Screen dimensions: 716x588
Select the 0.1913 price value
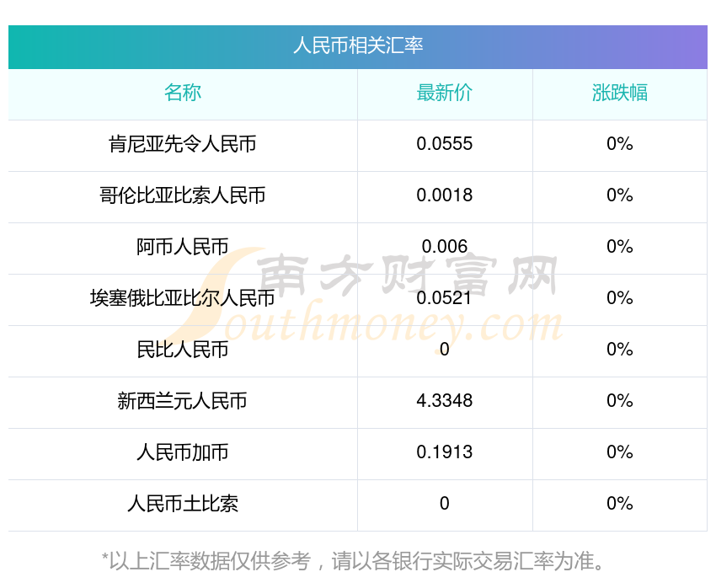click(444, 452)
